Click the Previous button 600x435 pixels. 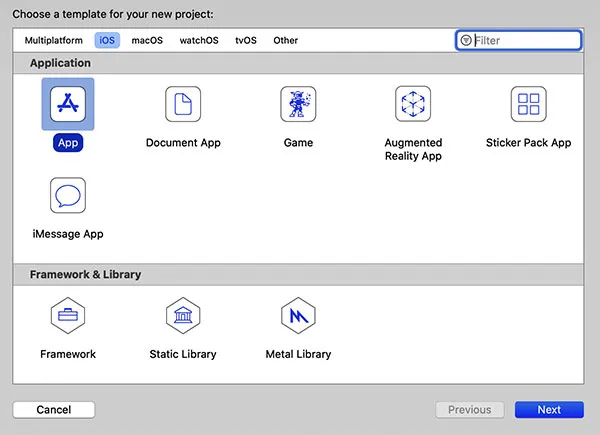tap(469, 410)
